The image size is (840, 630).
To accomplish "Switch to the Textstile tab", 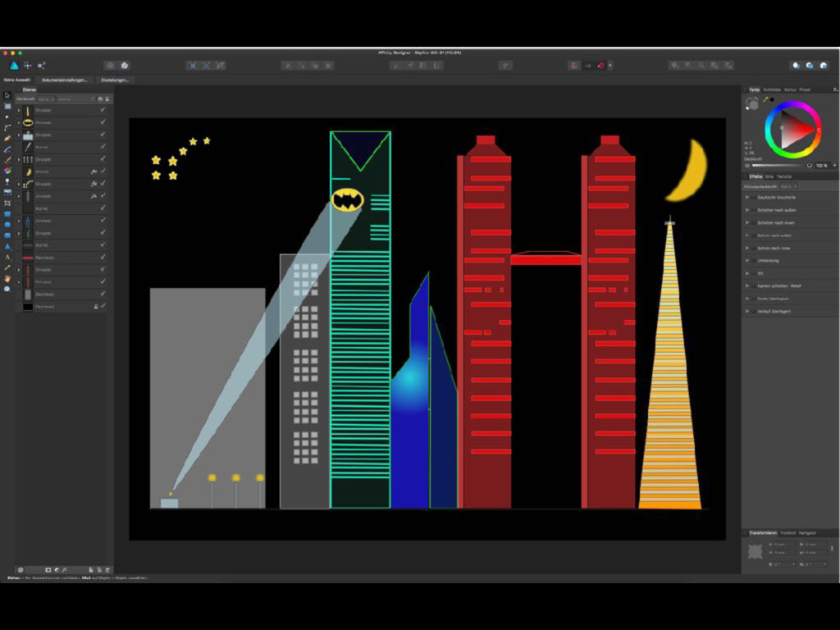I will [x=784, y=176].
